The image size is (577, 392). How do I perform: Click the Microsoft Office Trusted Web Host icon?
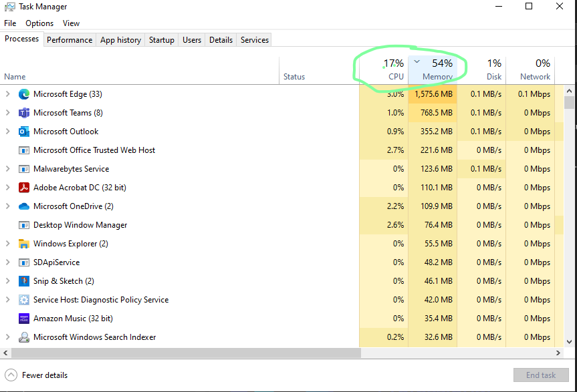tap(24, 150)
